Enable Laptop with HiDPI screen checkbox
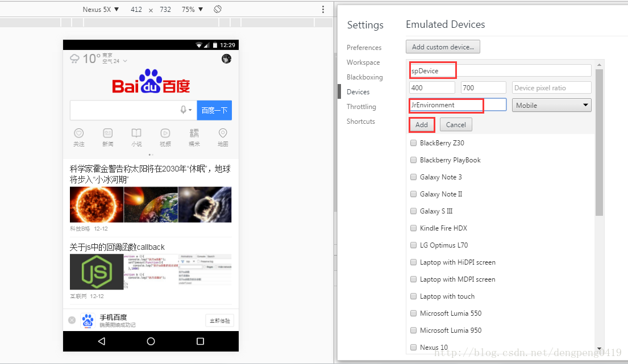Image resolution: width=628 pixels, height=364 pixels. coord(413,262)
